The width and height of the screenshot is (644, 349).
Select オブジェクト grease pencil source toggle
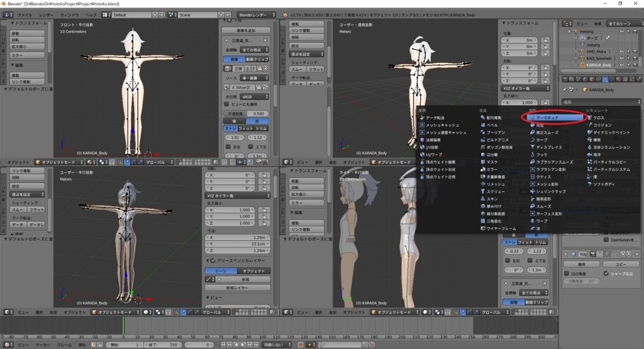pyautogui.click(x=254, y=271)
